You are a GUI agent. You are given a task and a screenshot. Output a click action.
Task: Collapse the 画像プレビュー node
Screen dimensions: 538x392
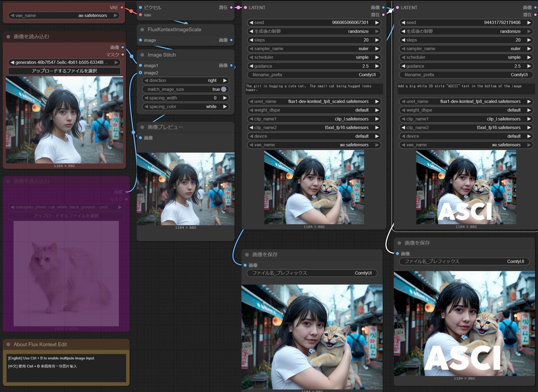pyautogui.click(x=142, y=127)
